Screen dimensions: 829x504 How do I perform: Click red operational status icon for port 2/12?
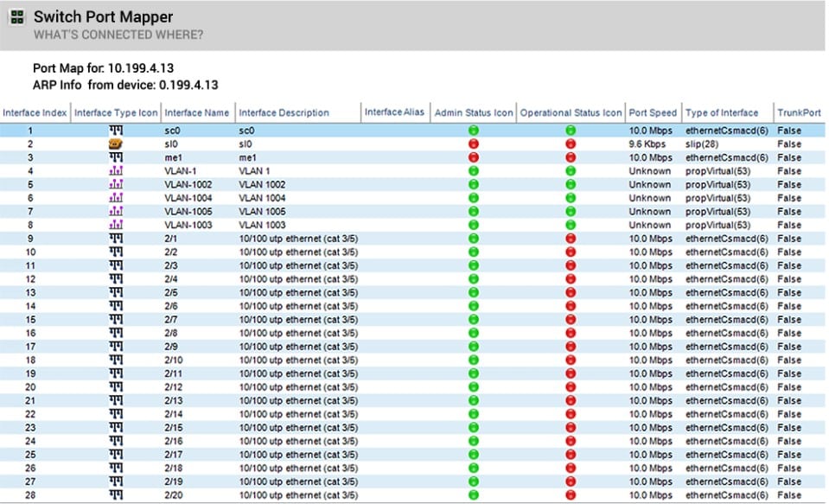pos(571,387)
